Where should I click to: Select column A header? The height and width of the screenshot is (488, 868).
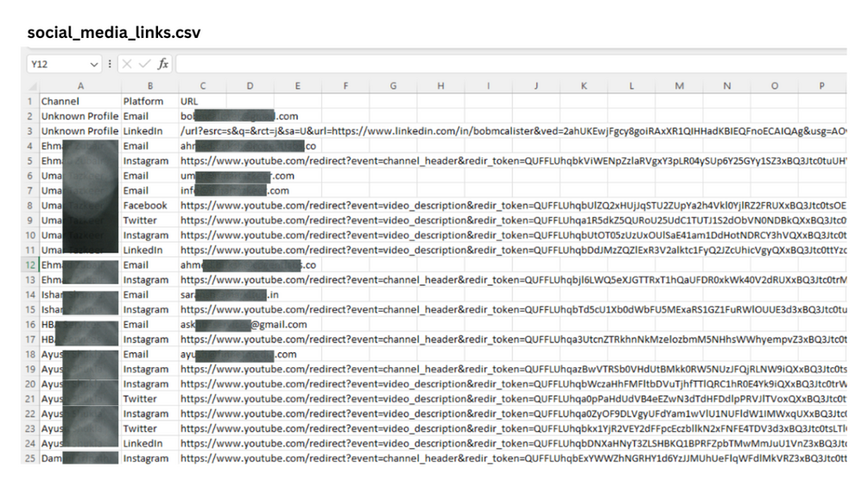click(x=80, y=86)
